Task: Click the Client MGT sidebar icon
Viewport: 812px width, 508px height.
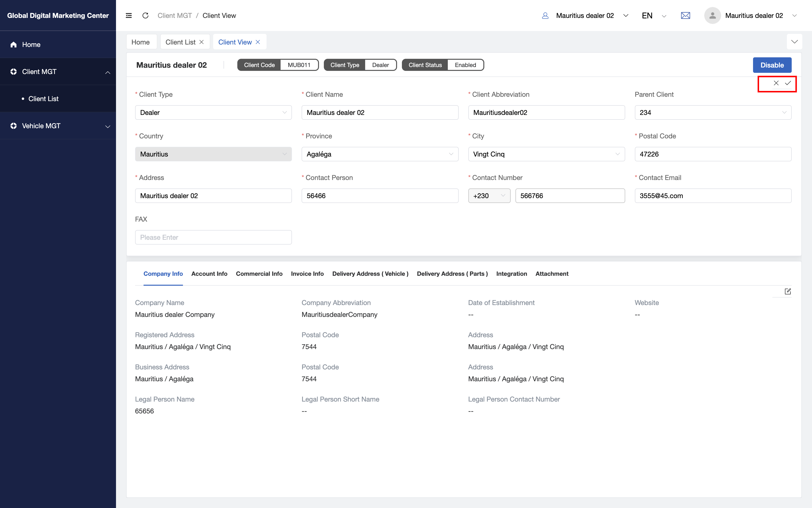Action: point(14,72)
